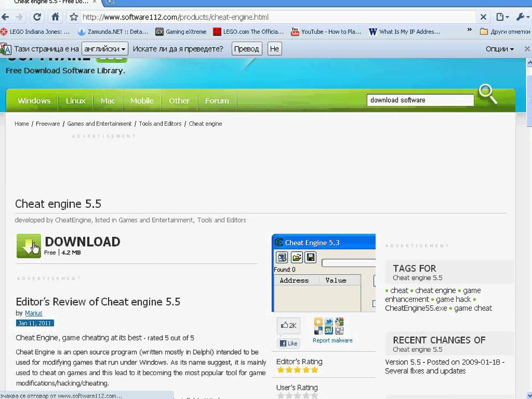532x399 pixels.
Task: Open Gaming eXtreme bookmark
Action: coord(181,32)
